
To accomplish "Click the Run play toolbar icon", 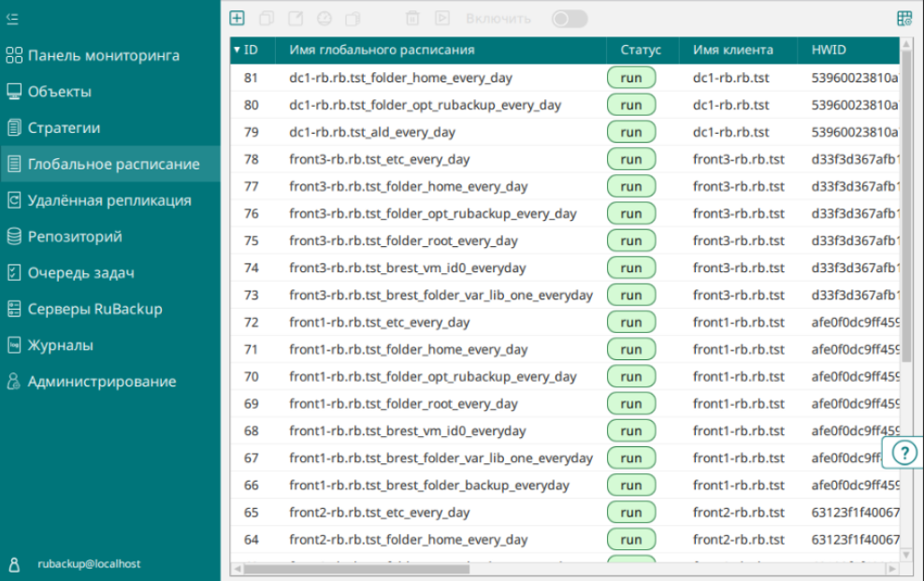I will click(442, 19).
